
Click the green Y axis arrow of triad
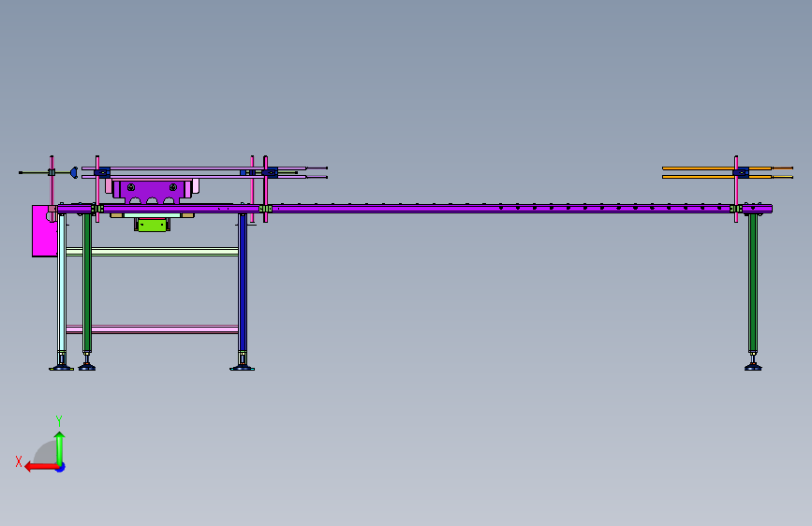[60, 448]
